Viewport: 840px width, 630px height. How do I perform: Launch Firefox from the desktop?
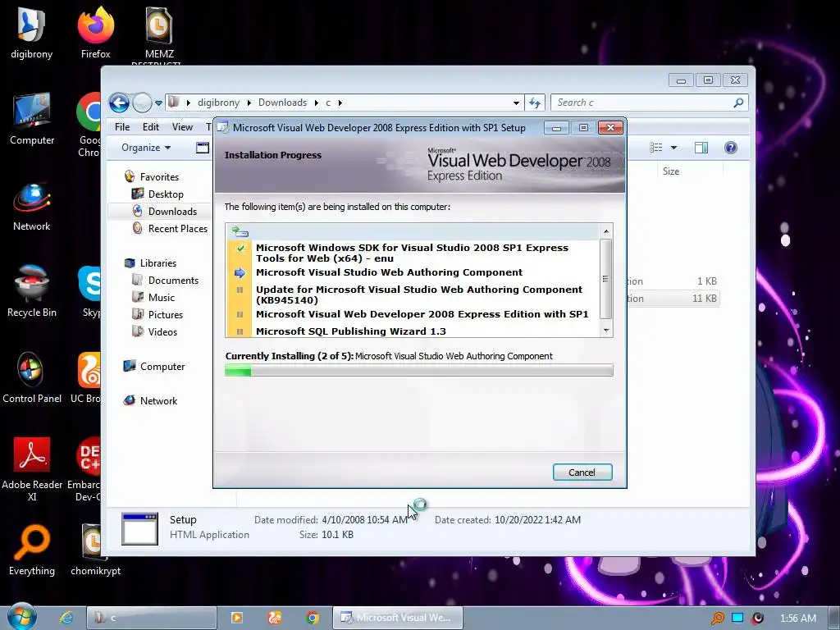[x=95, y=33]
